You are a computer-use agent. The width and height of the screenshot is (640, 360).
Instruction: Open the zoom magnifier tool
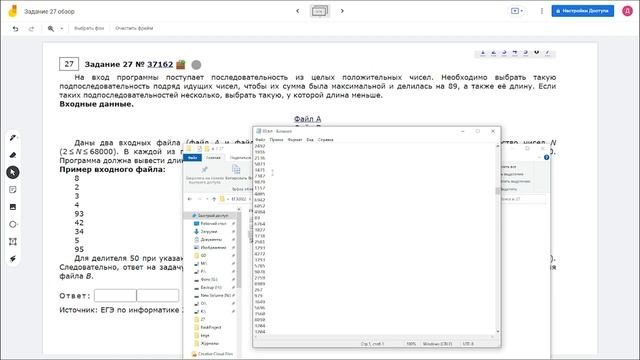tap(51, 29)
